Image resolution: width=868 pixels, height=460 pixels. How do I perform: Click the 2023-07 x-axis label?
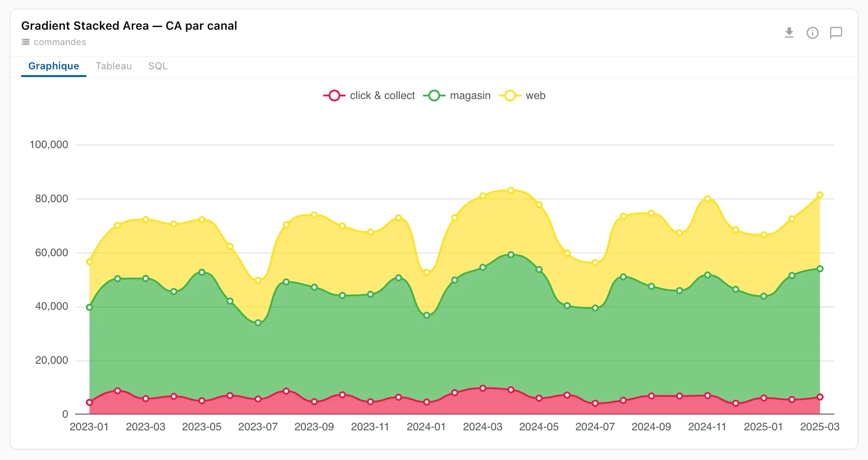pyautogui.click(x=258, y=427)
